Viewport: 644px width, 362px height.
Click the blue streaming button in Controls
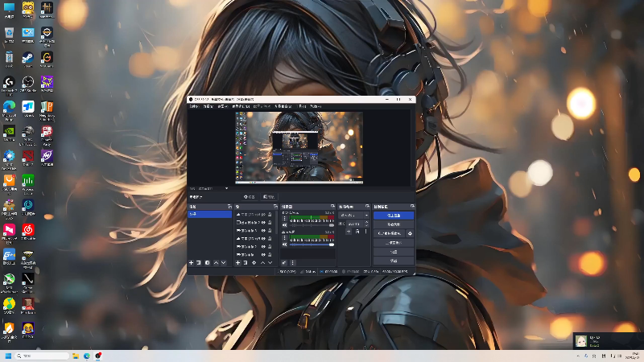tap(394, 216)
